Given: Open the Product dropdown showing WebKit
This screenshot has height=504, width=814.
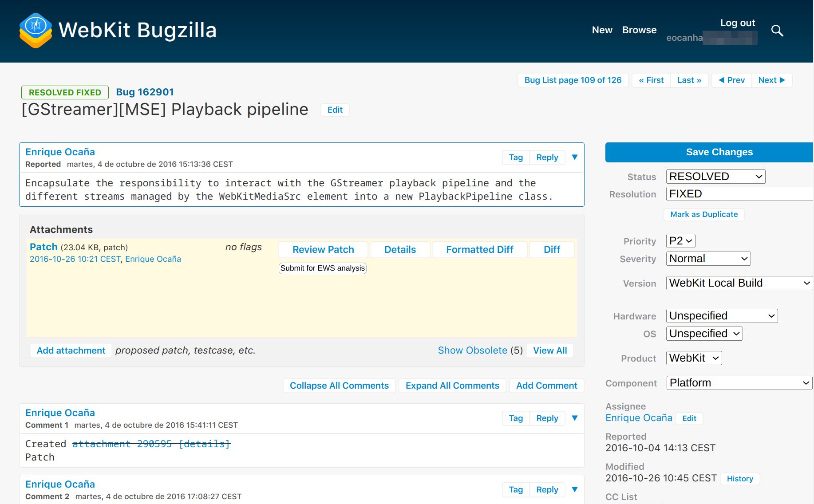Looking at the screenshot, I should click(x=694, y=358).
